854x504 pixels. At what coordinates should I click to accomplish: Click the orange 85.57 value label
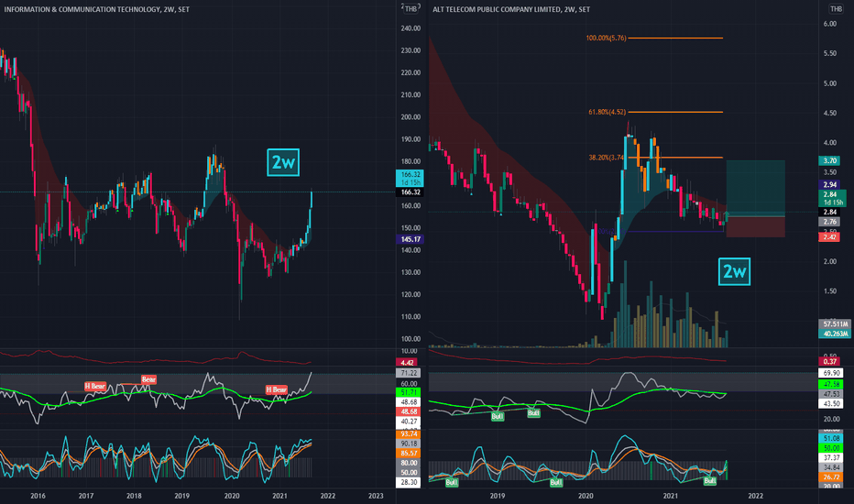pyautogui.click(x=409, y=454)
